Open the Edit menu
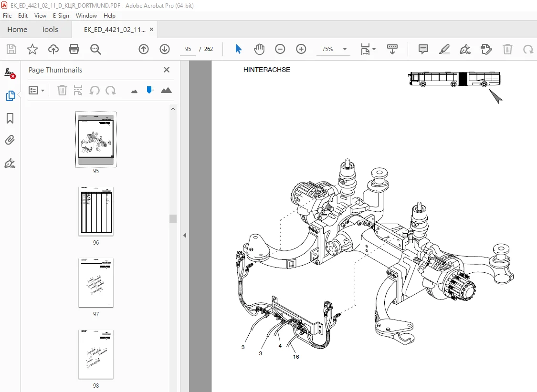 [22, 16]
